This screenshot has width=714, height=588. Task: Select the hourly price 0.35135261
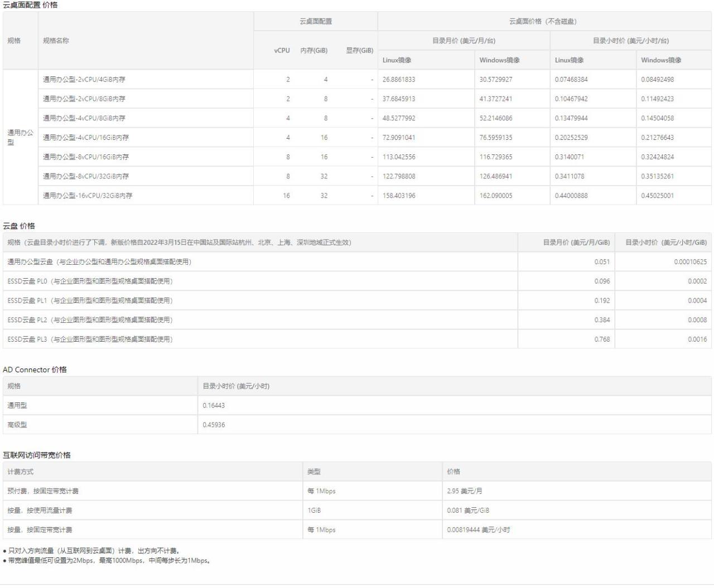658,177
